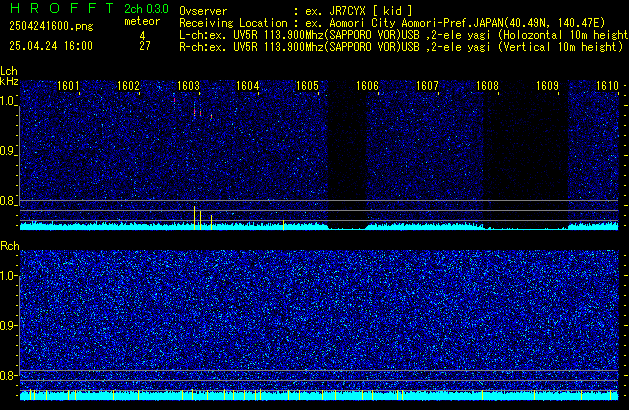Click the tallest yellow spike in Lch level graph
The height and width of the screenshot is (410, 629).
pos(195,218)
